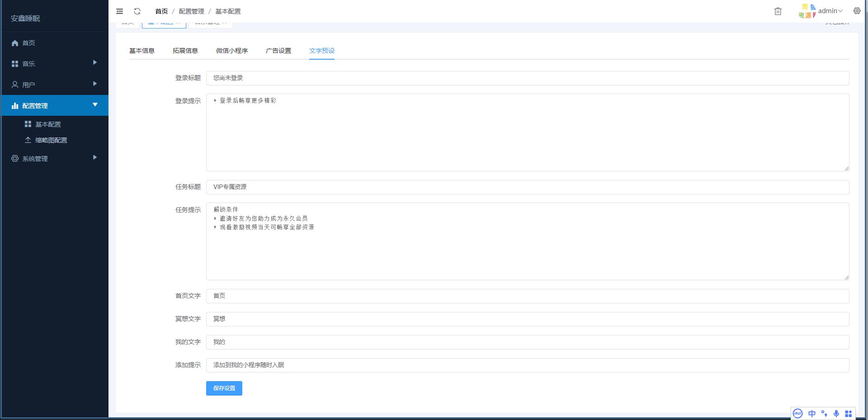Click the colorful avatar logo beside admin

807,11
